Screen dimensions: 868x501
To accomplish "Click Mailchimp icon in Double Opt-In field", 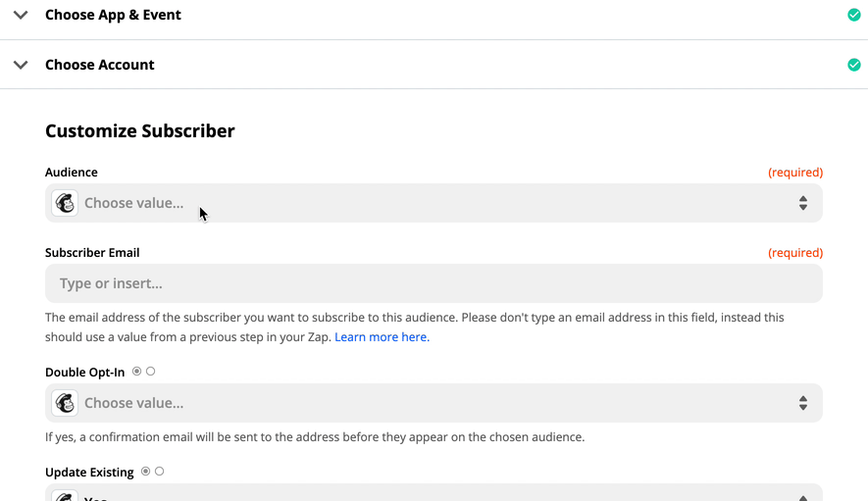I will tap(65, 403).
